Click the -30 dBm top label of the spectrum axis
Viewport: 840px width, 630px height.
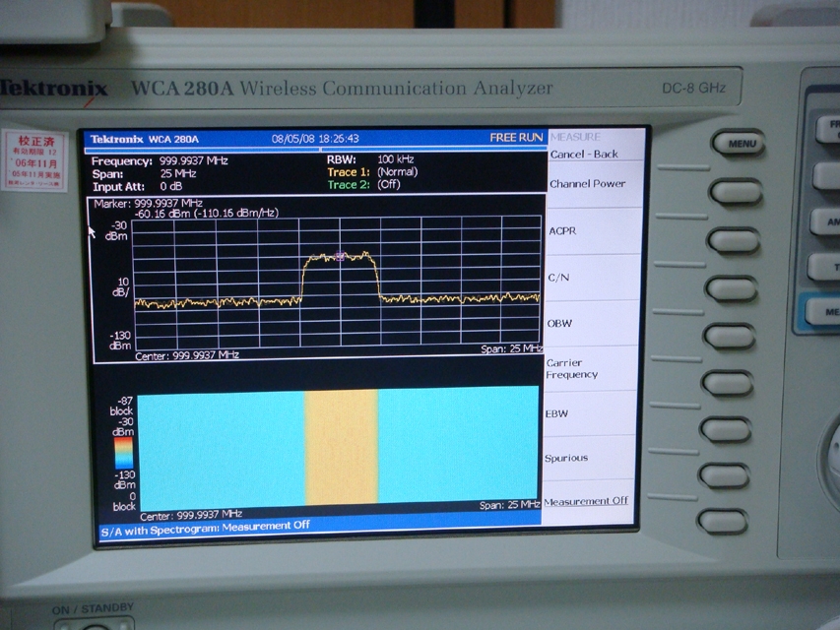click(118, 231)
